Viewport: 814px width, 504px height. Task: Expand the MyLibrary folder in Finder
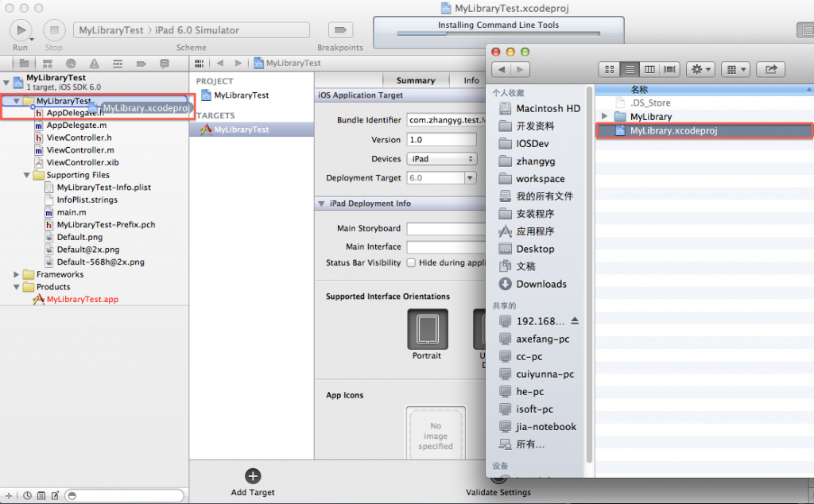point(604,116)
